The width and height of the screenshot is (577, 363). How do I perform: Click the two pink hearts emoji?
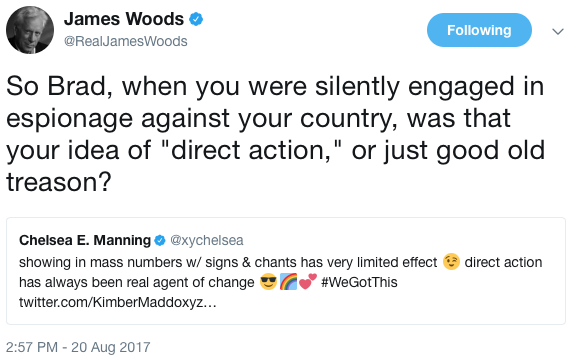(x=308, y=282)
